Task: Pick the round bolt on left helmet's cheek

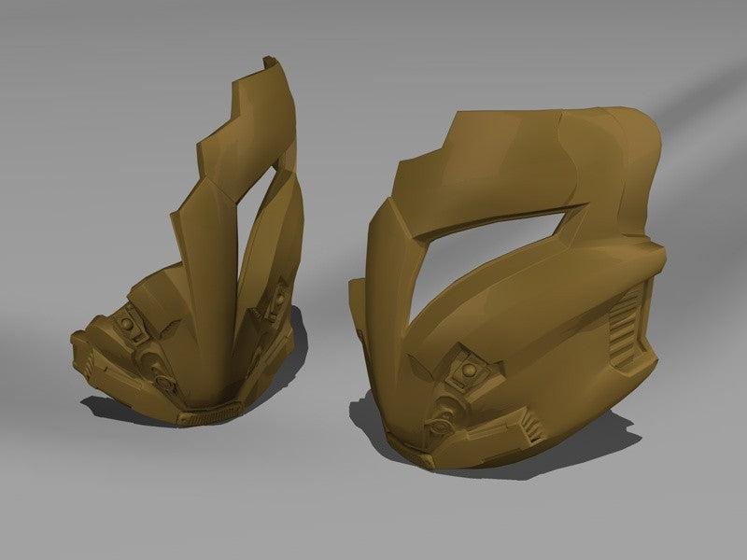Action: (127, 324)
